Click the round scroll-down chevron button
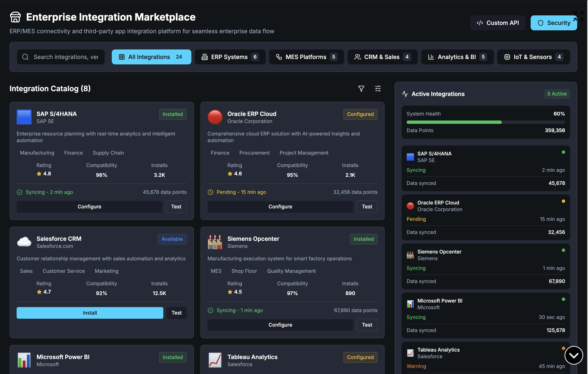 [x=574, y=355]
